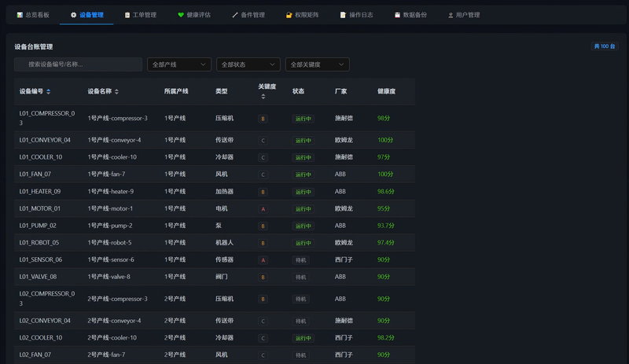Click criticality B badge for L01_PUMP_02

(x=263, y=226)
